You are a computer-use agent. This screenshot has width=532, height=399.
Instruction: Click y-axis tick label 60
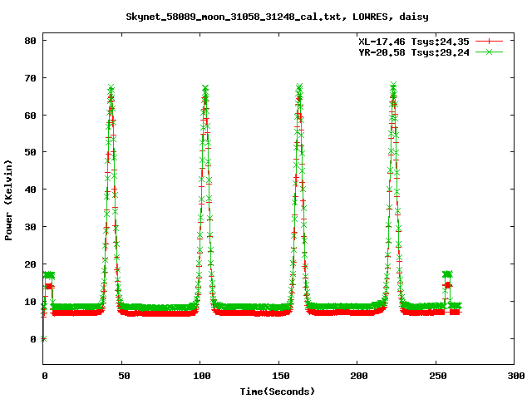[31, 116]
